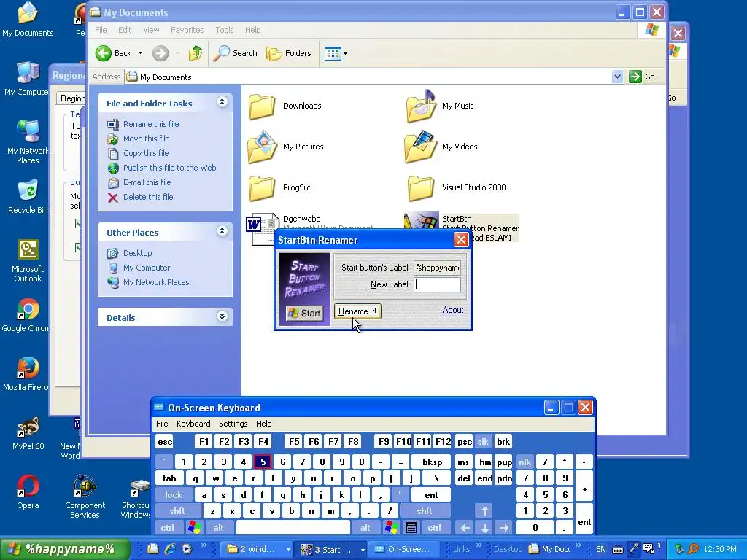Viewport: 747px width, 560px height.
Task: Click the bksp key on On-Screen Keyboard
Action: click(432, 462)
